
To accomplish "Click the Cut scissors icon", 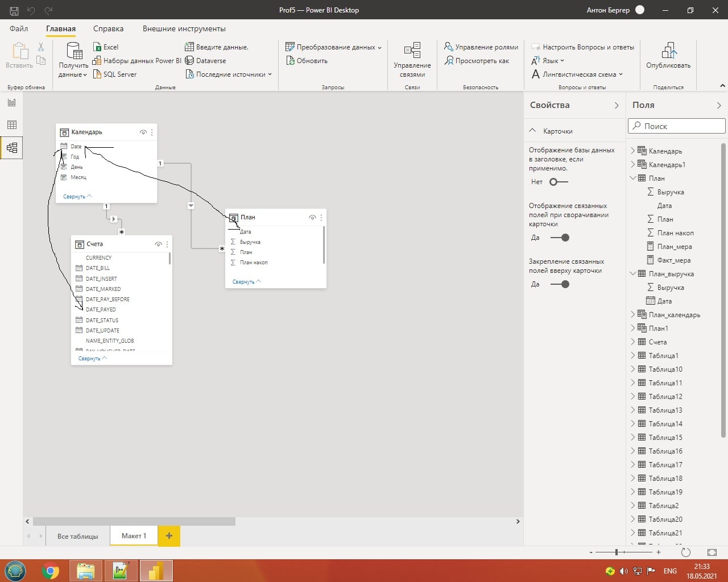I will tap(41, 47).
